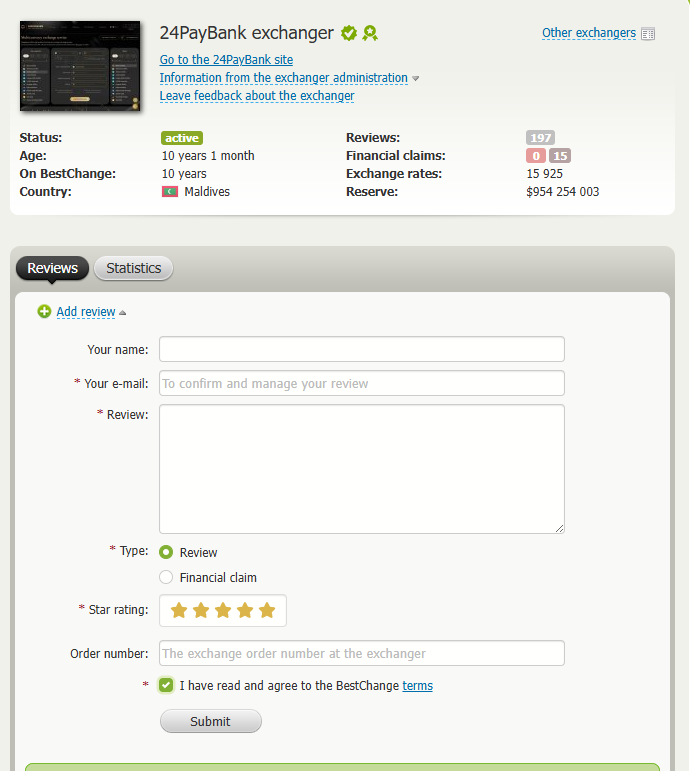Screen dimensions: 690x771
Task: Open the Other exchangers list
Action: (588, 33)
